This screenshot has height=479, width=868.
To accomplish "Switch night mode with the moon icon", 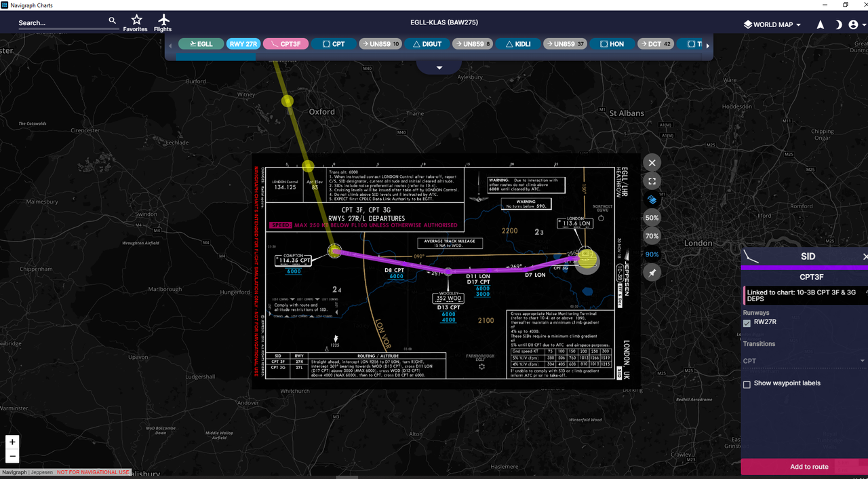I will point(838,24).
